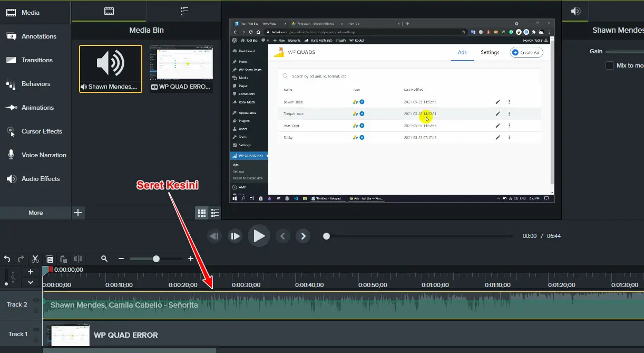Click the track height slider
644x353 pixels.
click(7, 276)
